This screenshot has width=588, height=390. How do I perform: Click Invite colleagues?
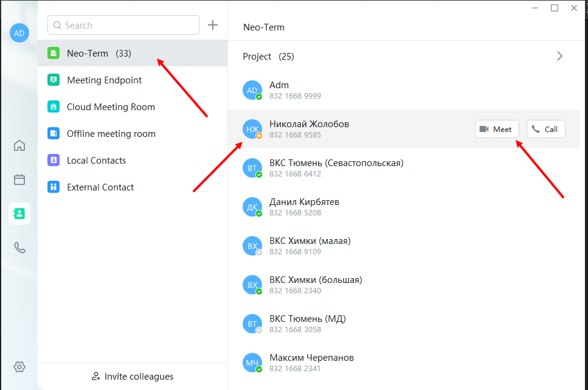(x=133, y=376)
